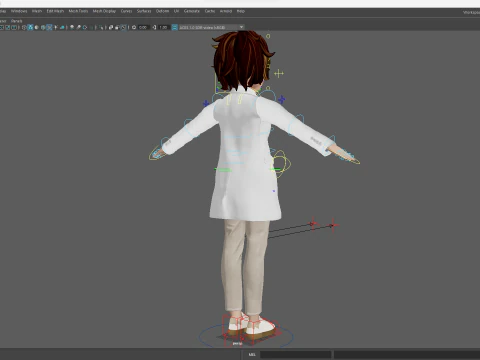
Task: Open the UV menu
Action: click(x=176, y=11)
